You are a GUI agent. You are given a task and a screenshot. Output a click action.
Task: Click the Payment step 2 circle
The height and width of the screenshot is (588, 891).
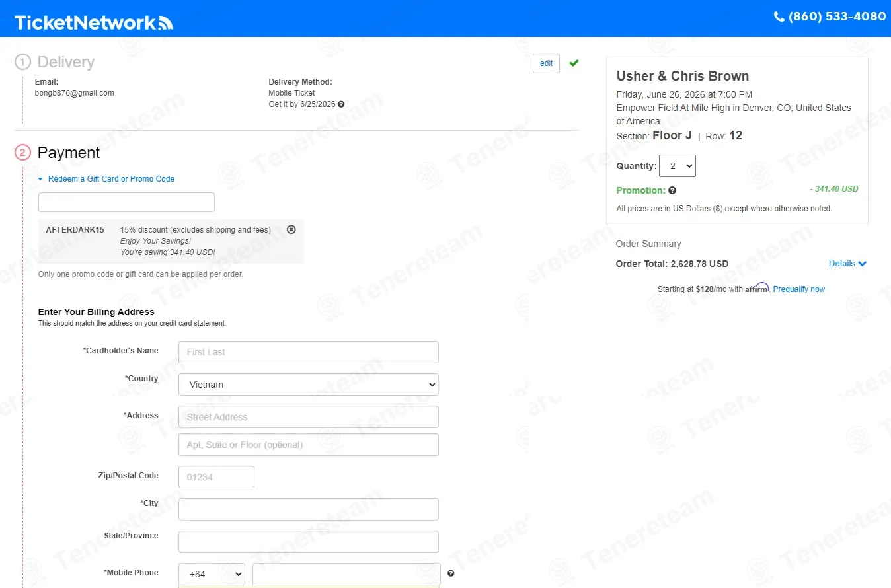pos(22,153)
